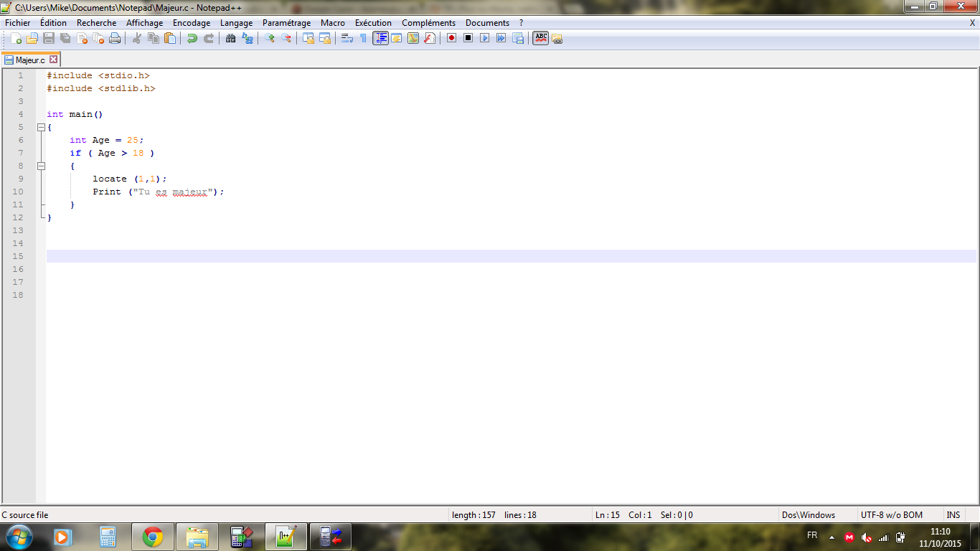The width and height of the screenshot is (980, 551).
Task: Open the Documents menu
Action: (487, 23)
